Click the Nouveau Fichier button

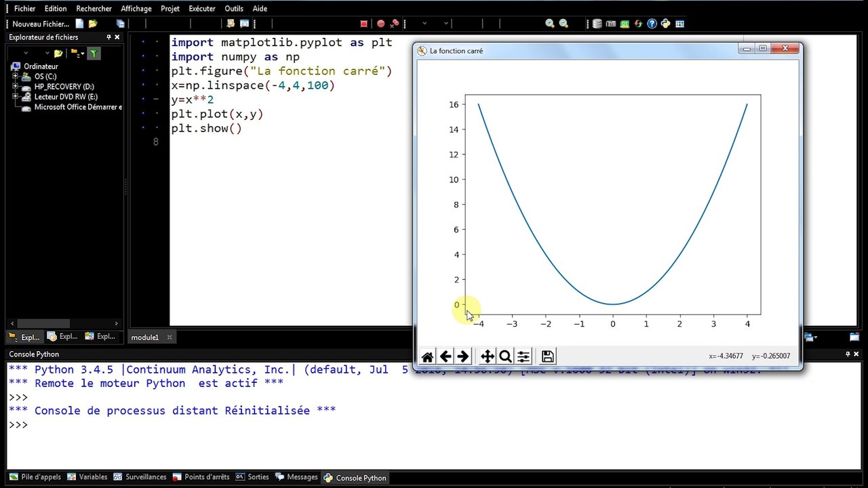41,24
